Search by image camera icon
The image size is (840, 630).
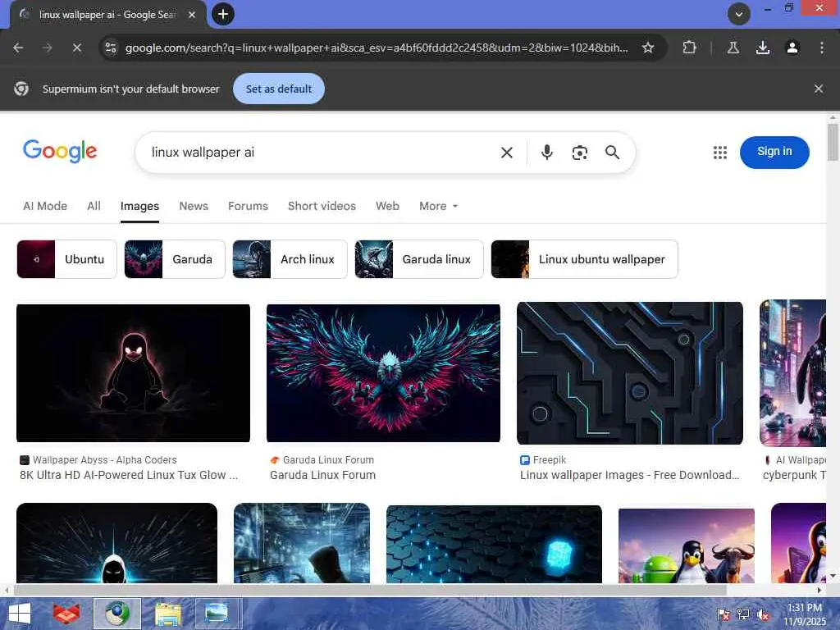[x=580, y=153]
